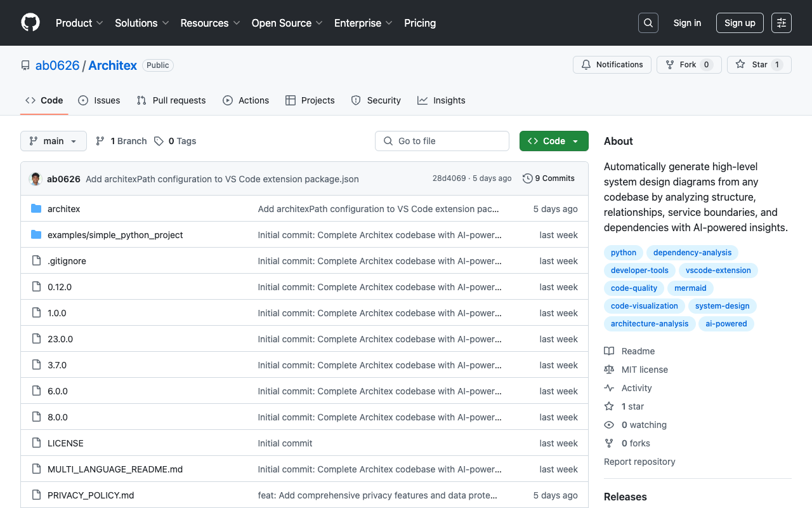Click the Watch eye icon showing 0 watching

pyautogui.click(x=609, y=424)
